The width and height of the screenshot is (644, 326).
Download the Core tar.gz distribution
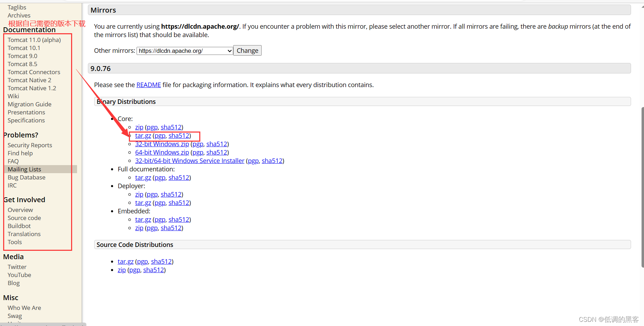(143, 136)
